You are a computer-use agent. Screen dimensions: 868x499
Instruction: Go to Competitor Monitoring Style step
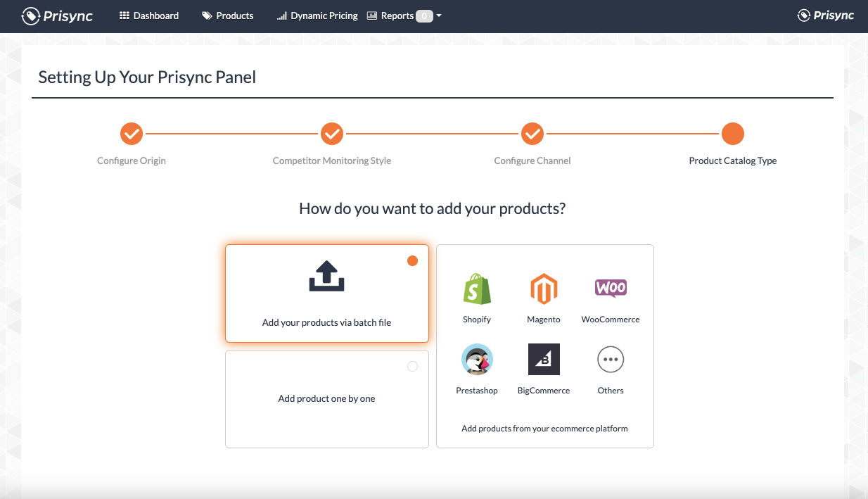click(x=331, y=133)
